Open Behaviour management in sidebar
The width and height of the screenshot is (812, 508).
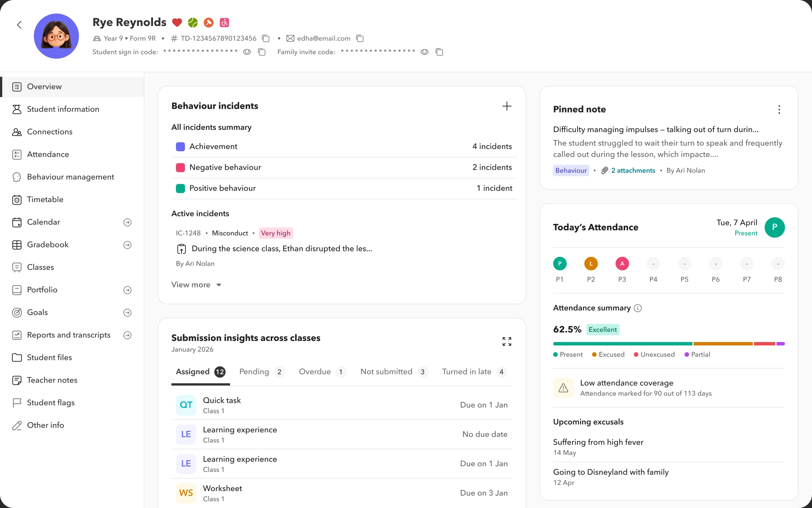click(x=72, y=177)
